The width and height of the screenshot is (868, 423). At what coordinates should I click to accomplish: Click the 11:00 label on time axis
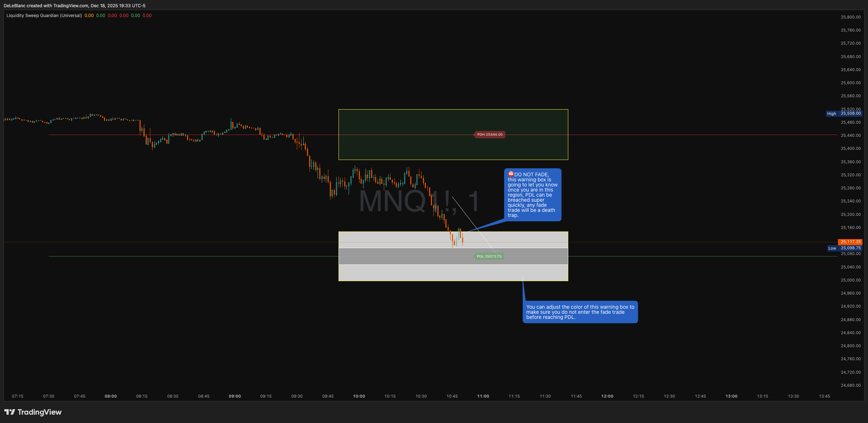pos(483,396)
